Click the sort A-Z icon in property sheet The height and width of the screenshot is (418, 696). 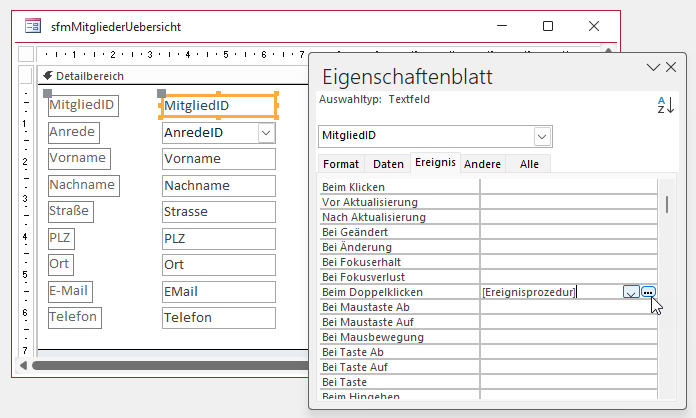click(665, 105)
